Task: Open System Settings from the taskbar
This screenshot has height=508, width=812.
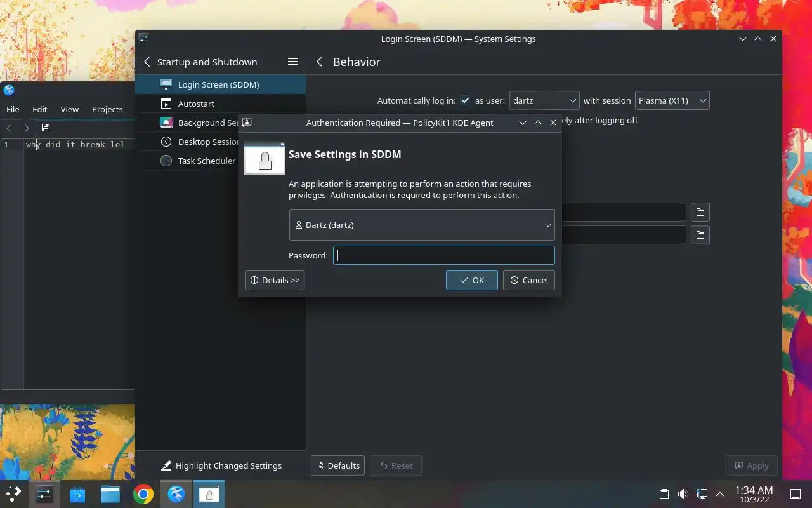Action: 44,494
